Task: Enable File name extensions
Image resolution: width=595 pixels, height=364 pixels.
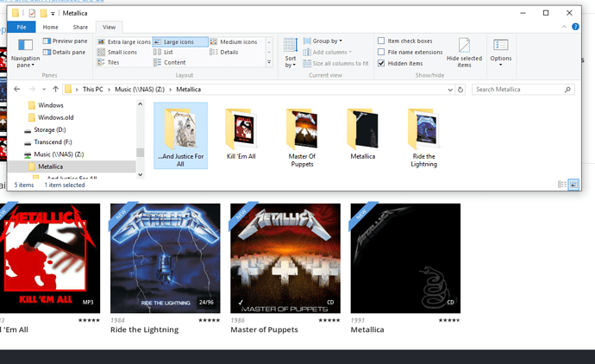Action: pyautogui.click(x=410, y=52)
